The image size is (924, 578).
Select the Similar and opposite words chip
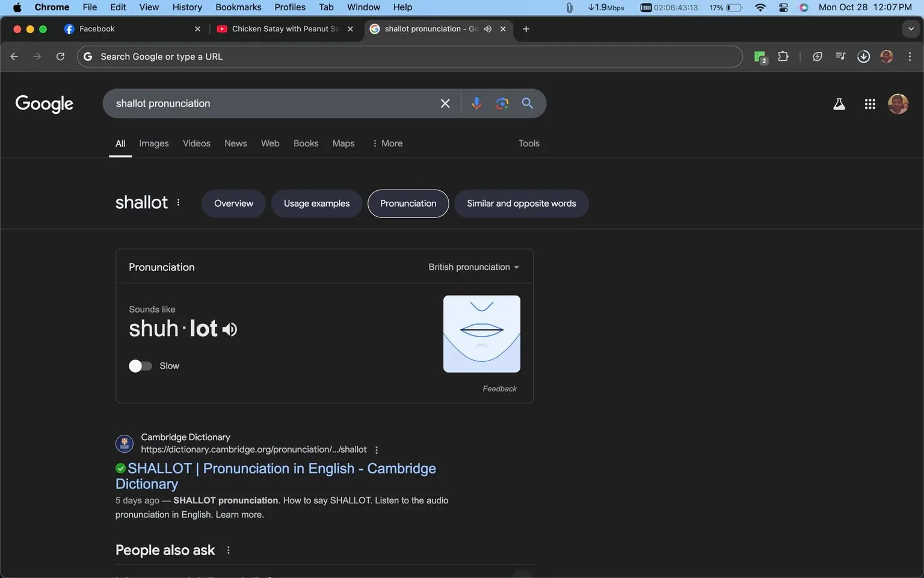521,203
